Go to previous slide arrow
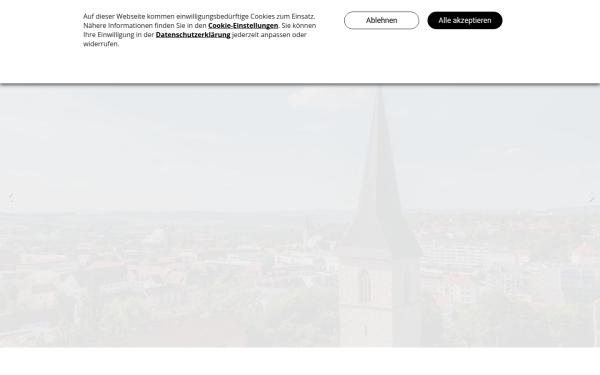The image size is (600, 375). 11,197
